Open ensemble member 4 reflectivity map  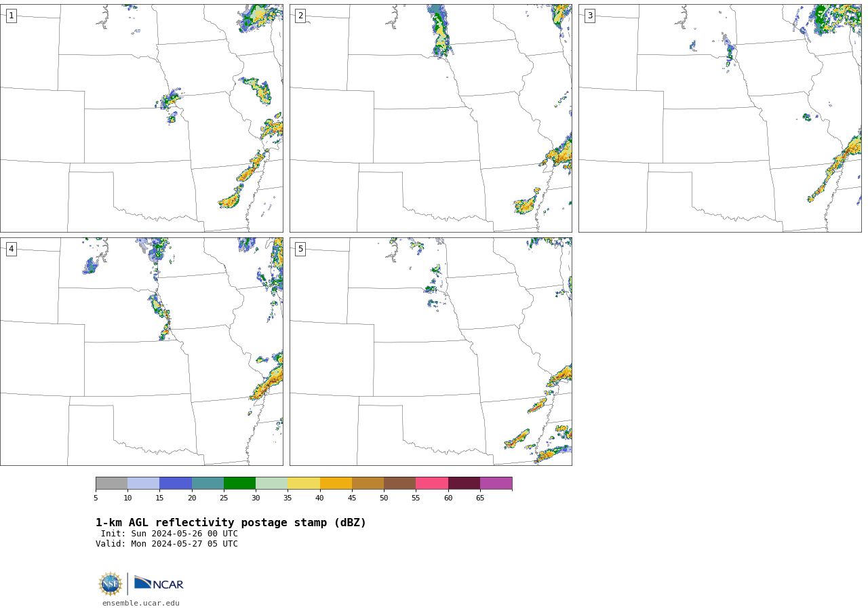point(142,351)
